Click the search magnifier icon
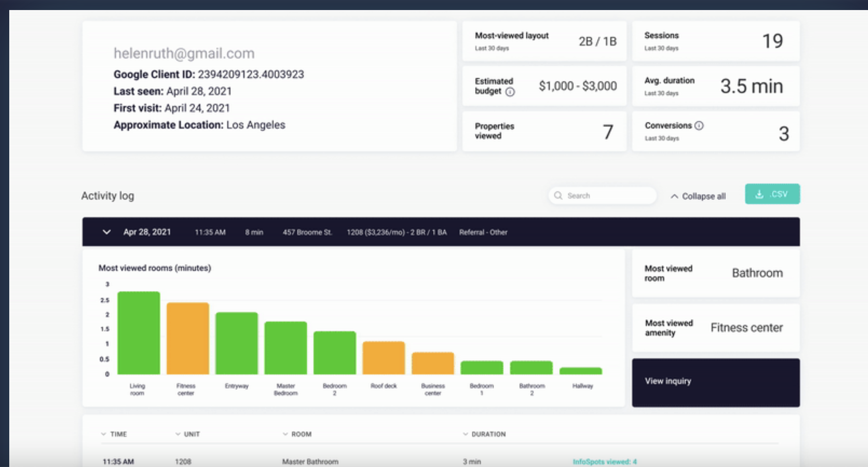This screenshot has height=467, width=868. 558,196
